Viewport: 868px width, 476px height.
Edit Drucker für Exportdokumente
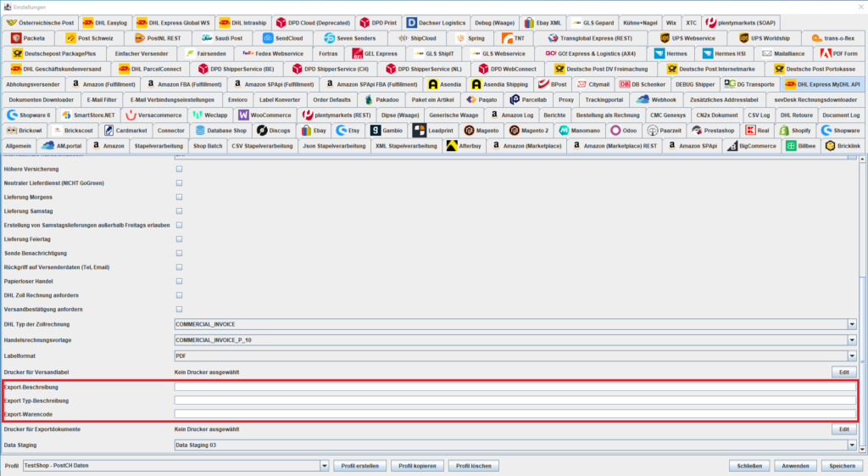tap(843, 429)
